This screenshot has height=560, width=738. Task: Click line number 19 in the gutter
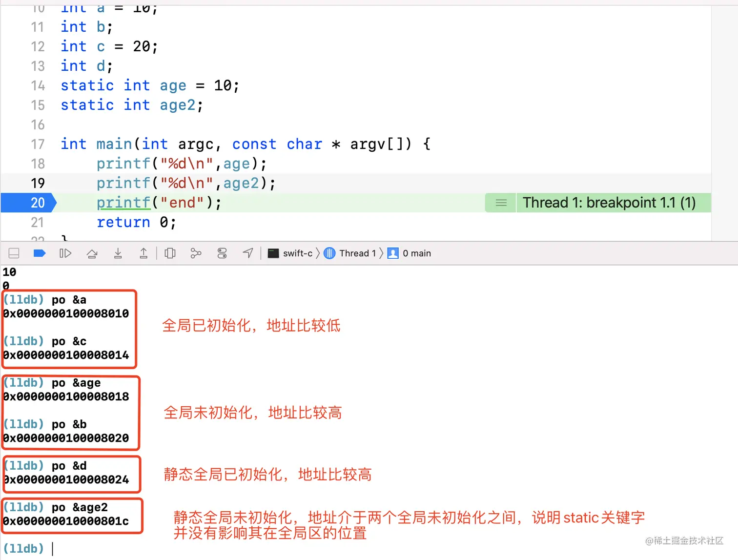click(x=38, y=183)
